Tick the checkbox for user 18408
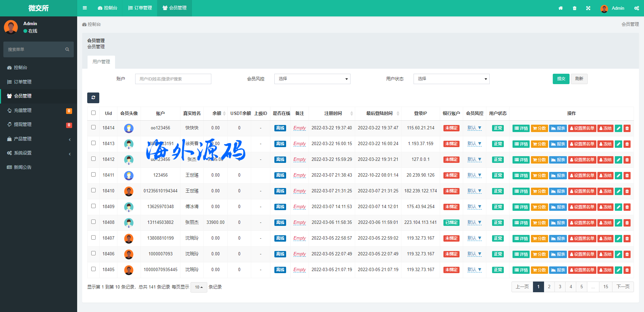 click(94, 222)
